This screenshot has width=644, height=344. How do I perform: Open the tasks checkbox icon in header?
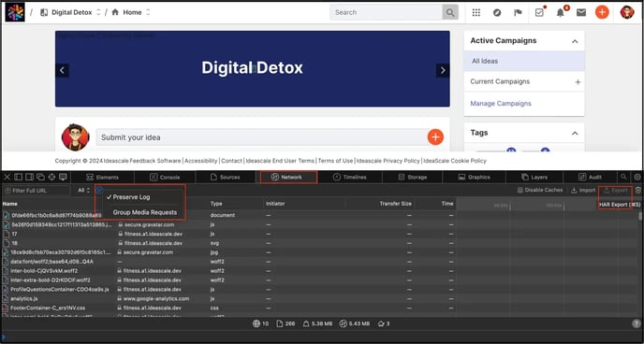[539, 13]
